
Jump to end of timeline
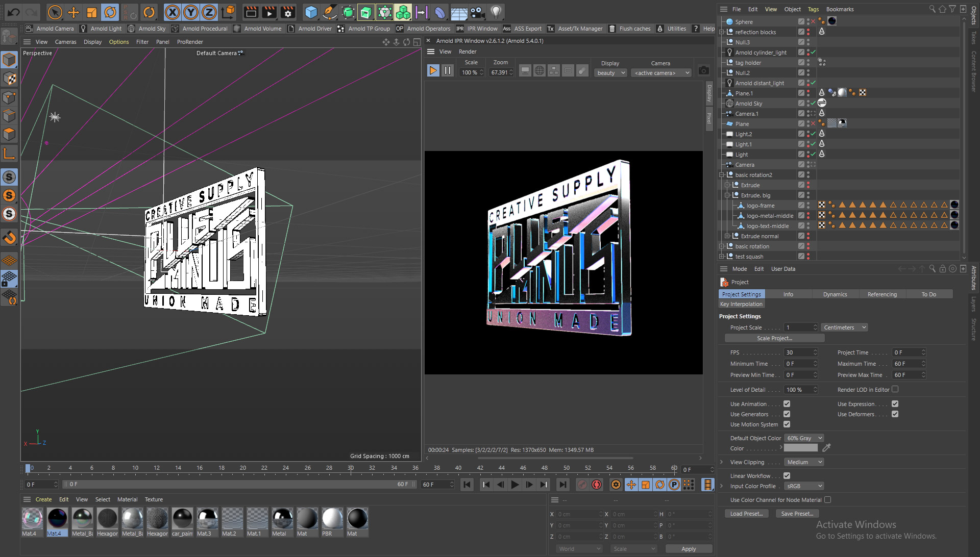[562, 485]
